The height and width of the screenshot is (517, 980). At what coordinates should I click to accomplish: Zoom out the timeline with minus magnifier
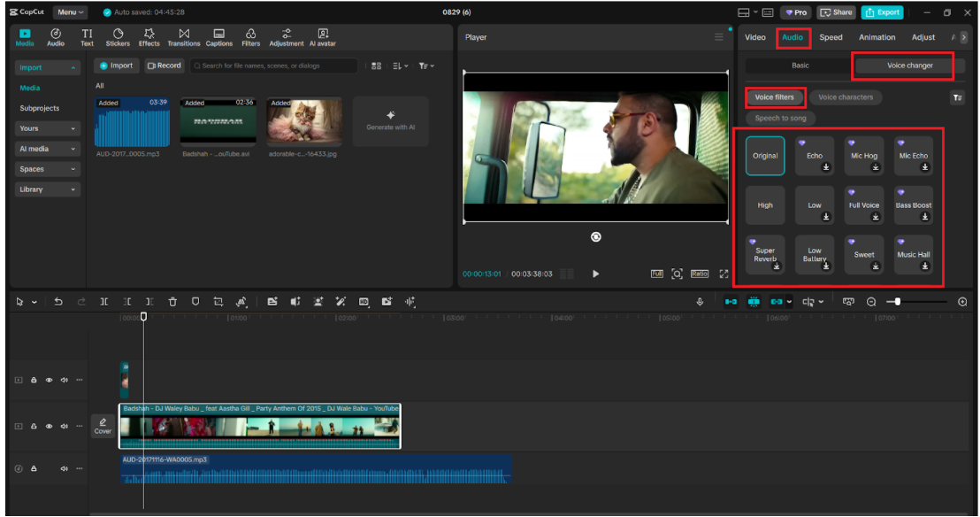point(871,302)
